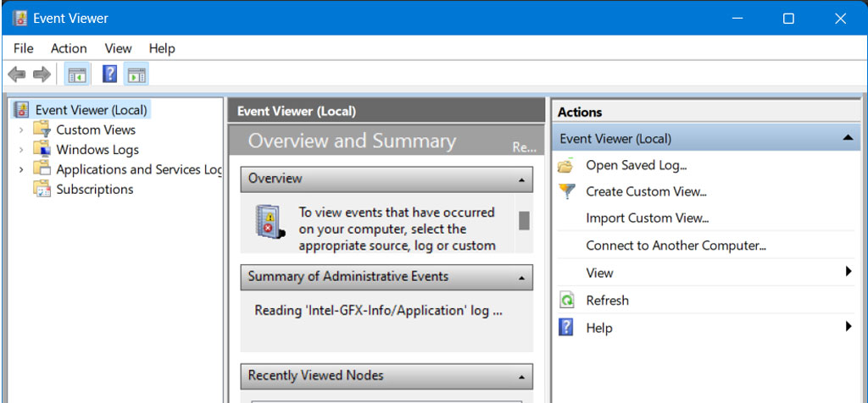This screenshot has width=868, height=403.
Task: Click the blue Help toolbar icon
Action: (109, 74)
